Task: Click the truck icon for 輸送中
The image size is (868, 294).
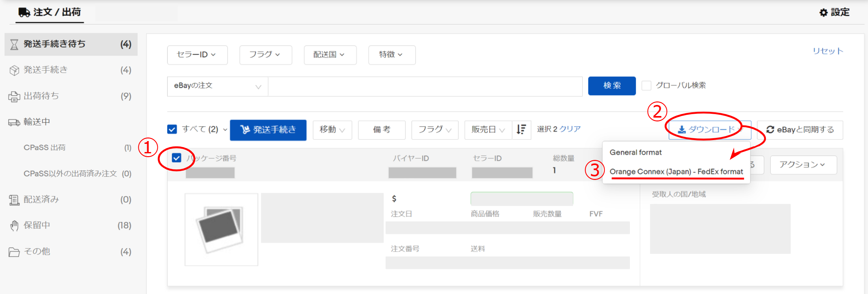Action: [x=14, y=122]
